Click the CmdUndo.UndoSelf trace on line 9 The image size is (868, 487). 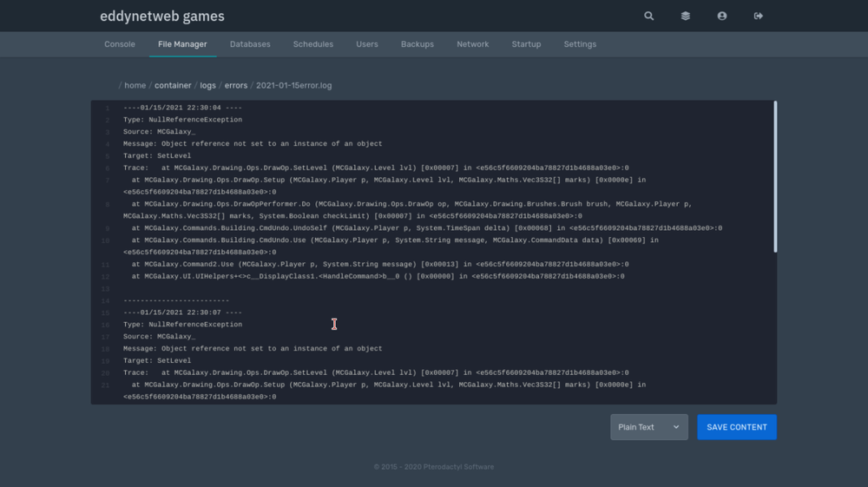427,228
